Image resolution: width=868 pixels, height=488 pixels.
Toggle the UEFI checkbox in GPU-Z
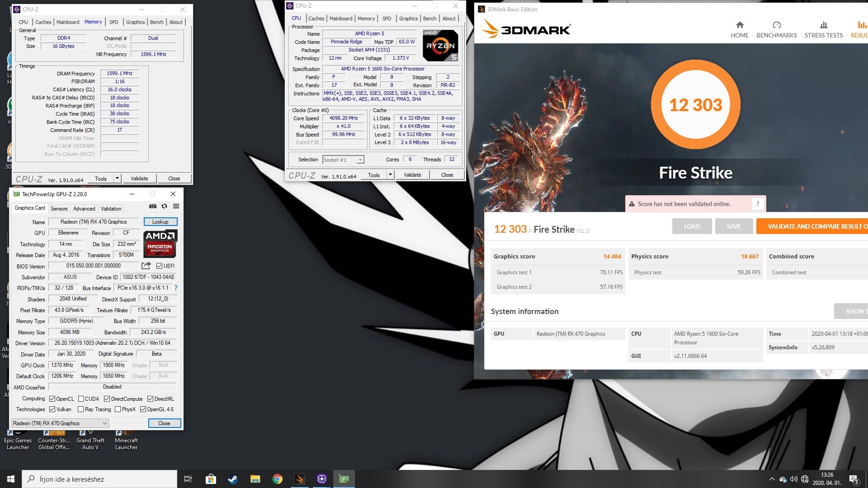(159, 266)
